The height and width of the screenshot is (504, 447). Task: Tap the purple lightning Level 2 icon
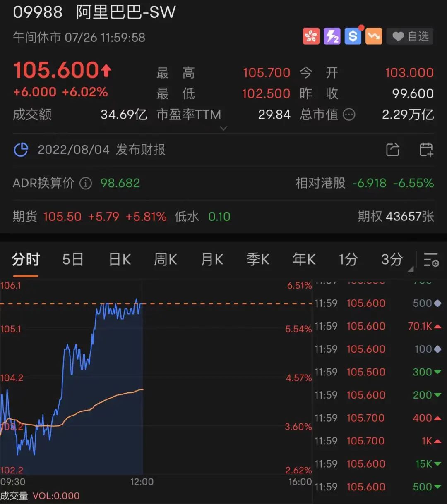click(332, 36)
